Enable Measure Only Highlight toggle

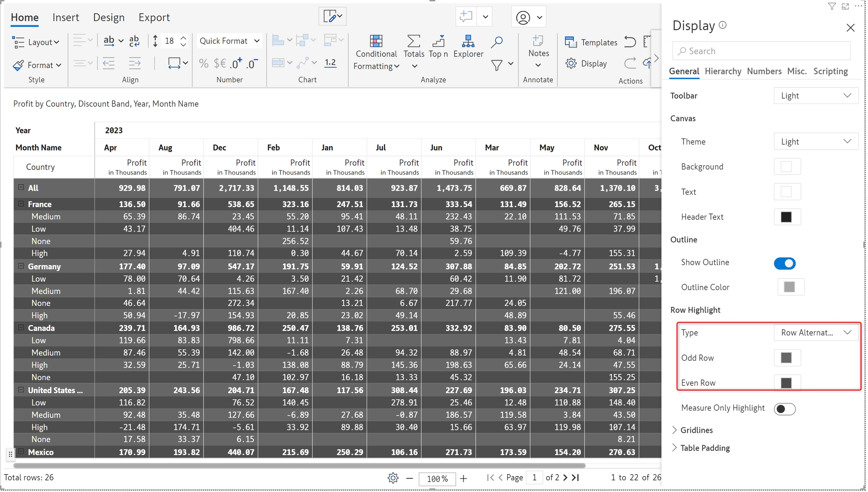tap(784, 409)
